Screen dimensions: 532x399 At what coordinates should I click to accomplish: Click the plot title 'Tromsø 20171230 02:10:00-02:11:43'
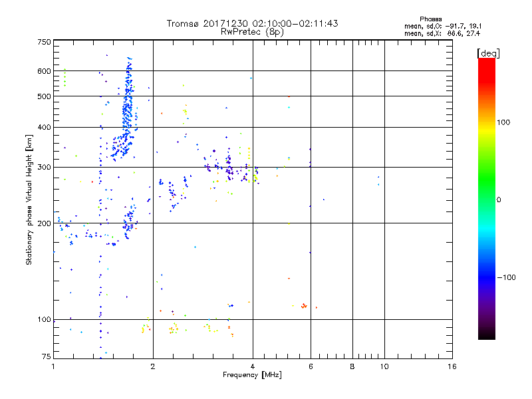tap(252, 23)
